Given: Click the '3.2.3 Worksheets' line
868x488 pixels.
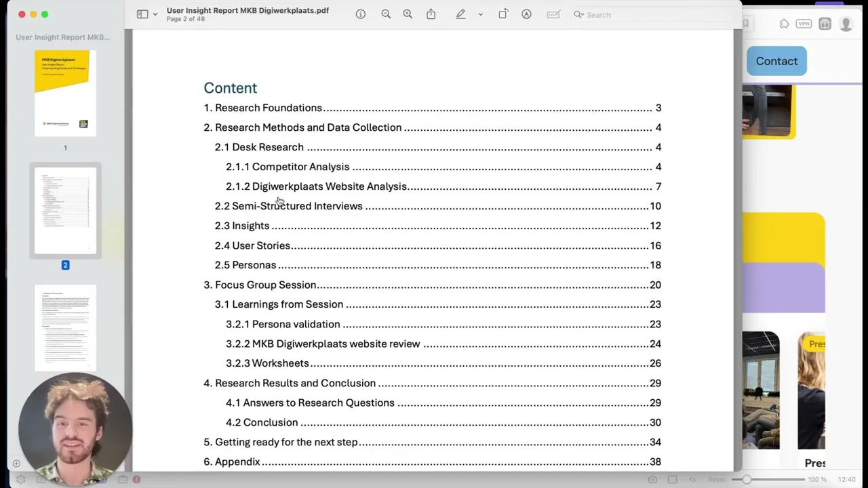Looking at the screenshot, I should [443, 363].
